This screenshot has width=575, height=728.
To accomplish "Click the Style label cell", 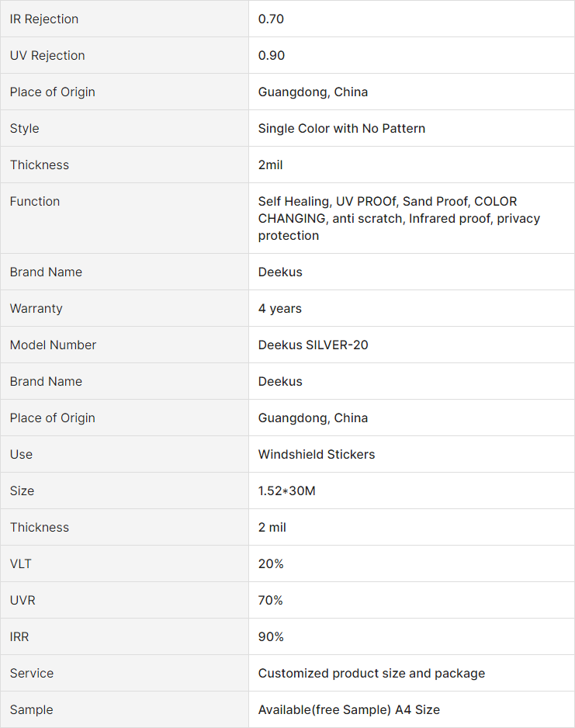I will (x=124, y=128).
